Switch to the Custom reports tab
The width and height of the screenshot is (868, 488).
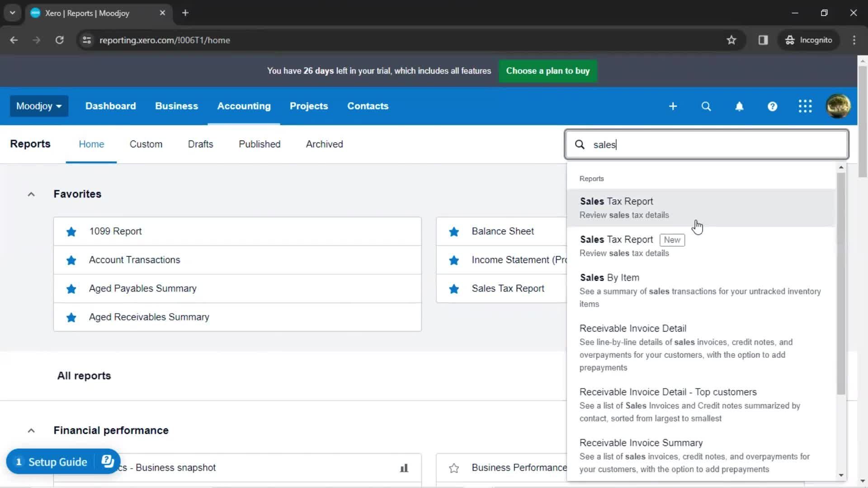click(146, 144)
